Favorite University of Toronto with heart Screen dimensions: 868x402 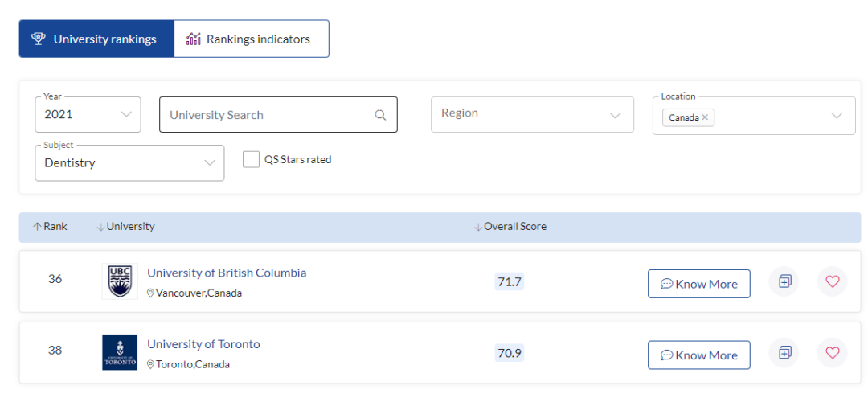click(x=832, y=352)
